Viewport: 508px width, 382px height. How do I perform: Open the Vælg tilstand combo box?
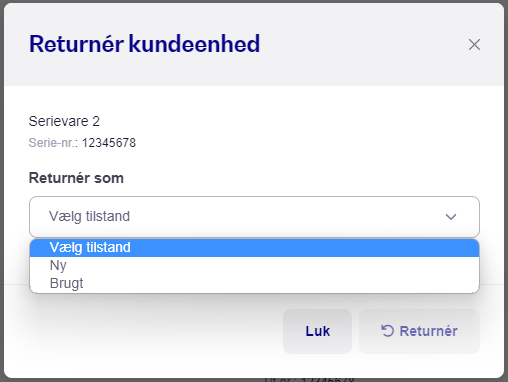point(254,217)
